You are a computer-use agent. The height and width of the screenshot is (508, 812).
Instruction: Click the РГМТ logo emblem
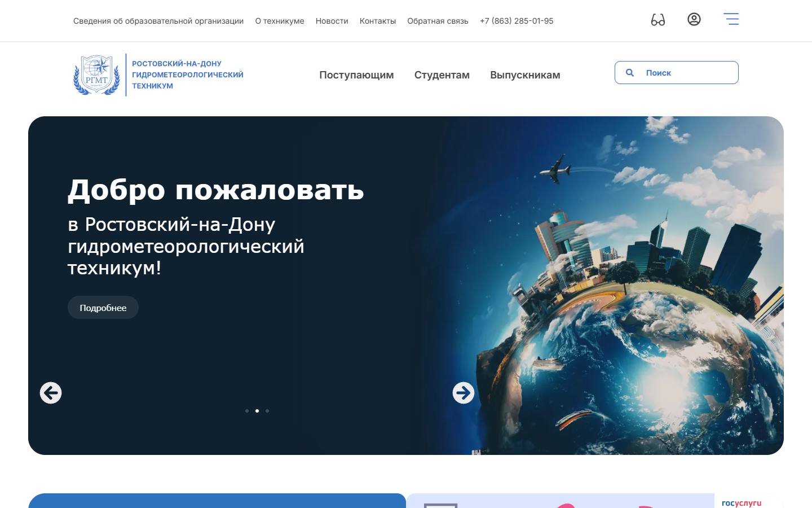(96, 75)
